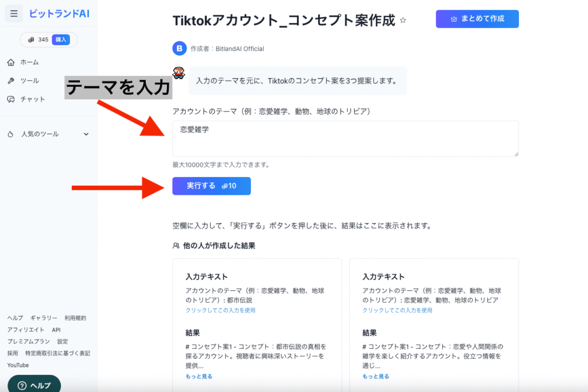
Task: Open the ギャラリー footer link
Action: point(44,318)
